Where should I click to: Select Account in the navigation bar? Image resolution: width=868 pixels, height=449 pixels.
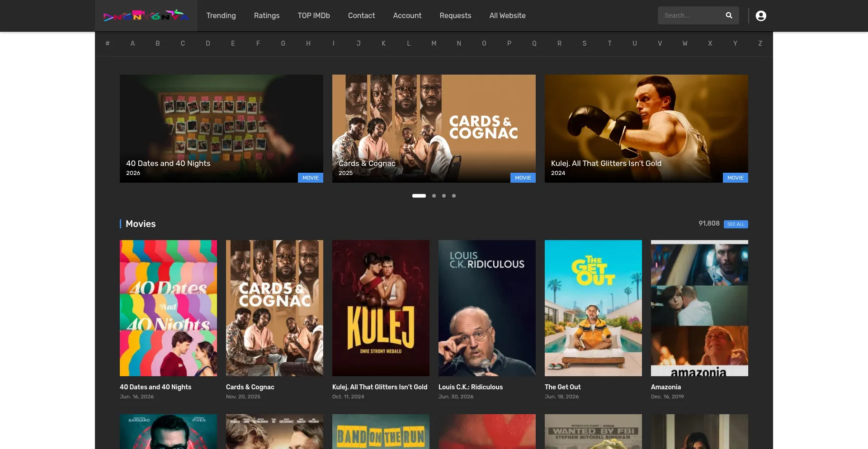(x=407, y=16)
